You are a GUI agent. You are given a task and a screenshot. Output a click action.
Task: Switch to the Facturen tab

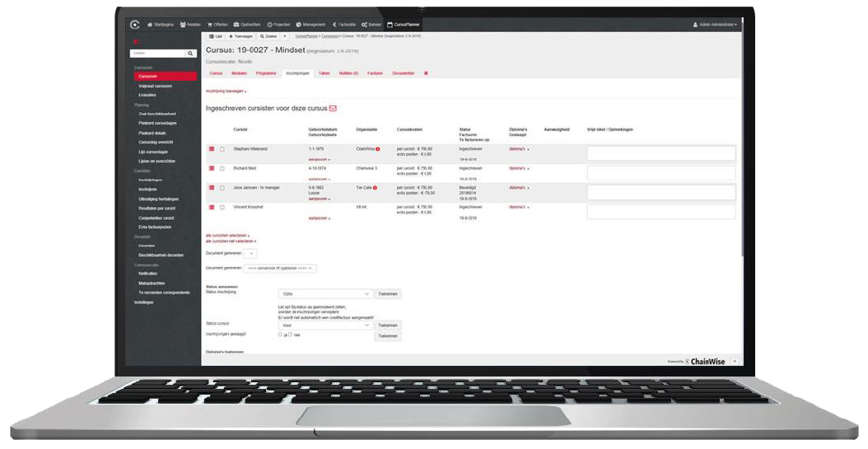click(375, 73)
